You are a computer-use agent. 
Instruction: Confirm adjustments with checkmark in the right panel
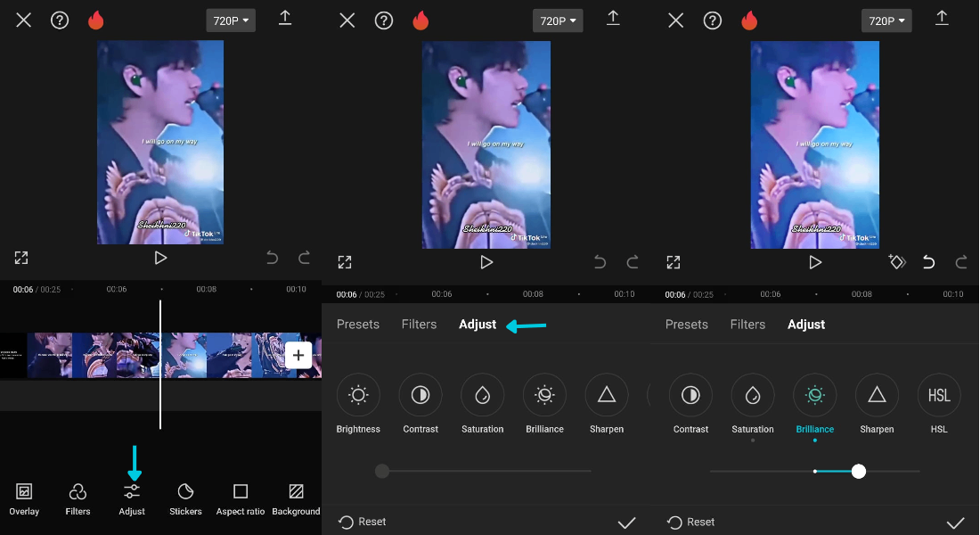click(956, 522)
